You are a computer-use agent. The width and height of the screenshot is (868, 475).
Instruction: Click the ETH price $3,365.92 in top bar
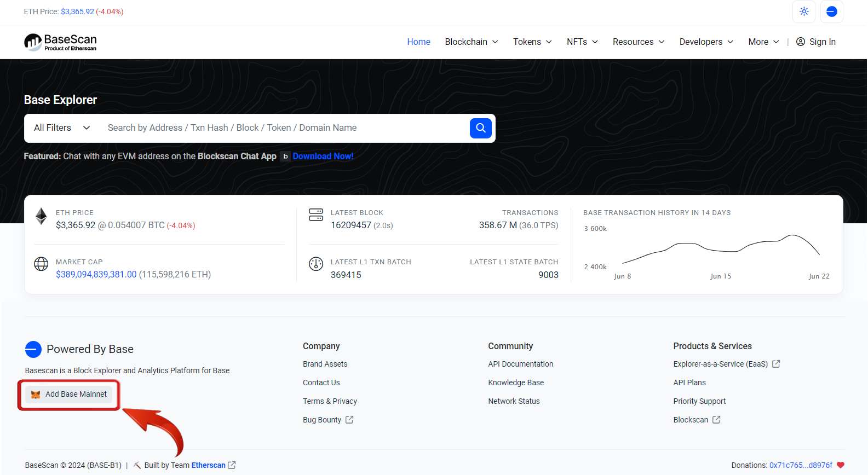click(x=77, y=11)
